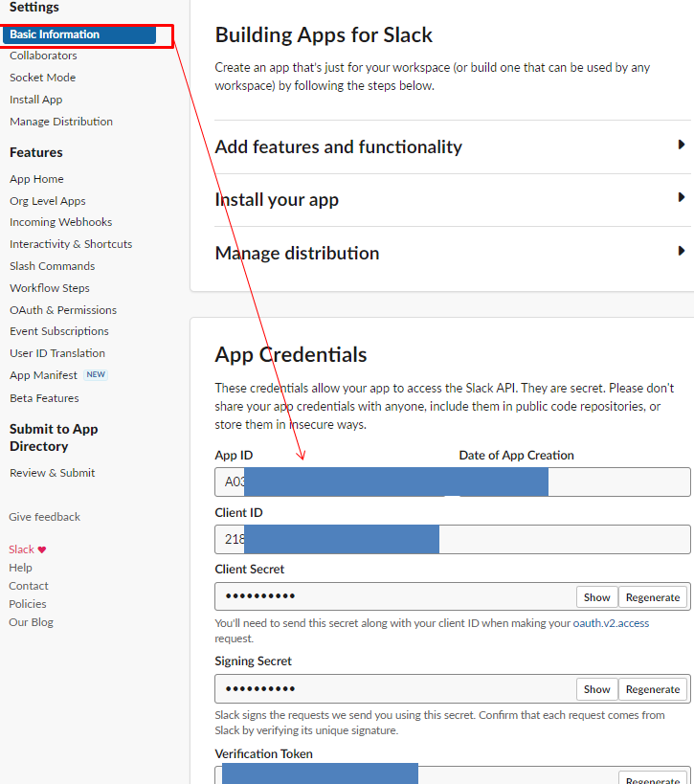Regenerate the Client Secret
This screenshot has height=784, width=694.
[653, 597]
